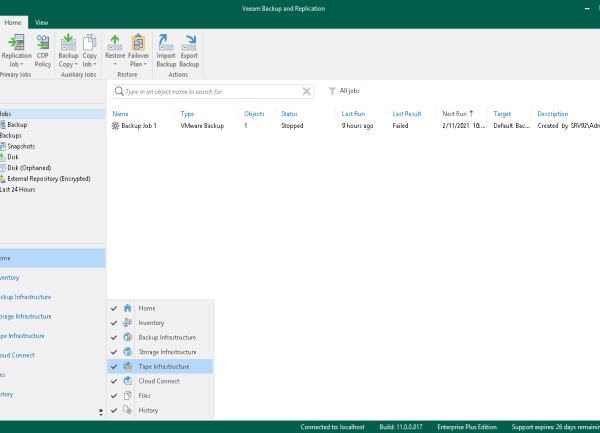Screen dimensions: 600x433
Task: Open the Backup Infrastructure pane link
Action: tap(25, 297)
